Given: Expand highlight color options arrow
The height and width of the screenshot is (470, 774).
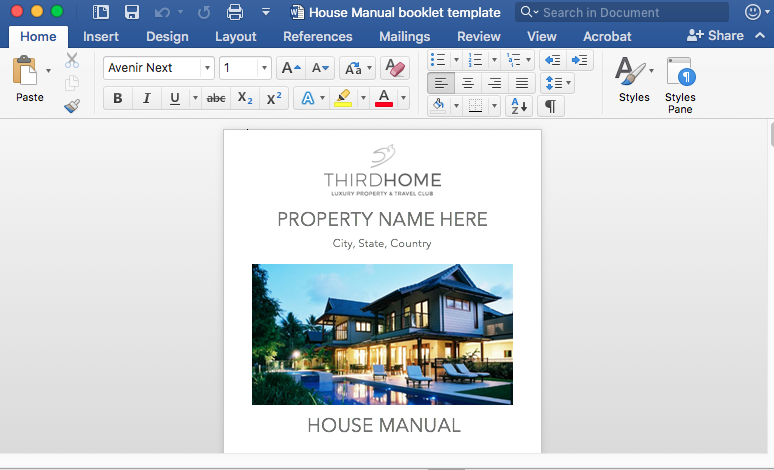Looking at the screenshot, I should pos(363,98).
